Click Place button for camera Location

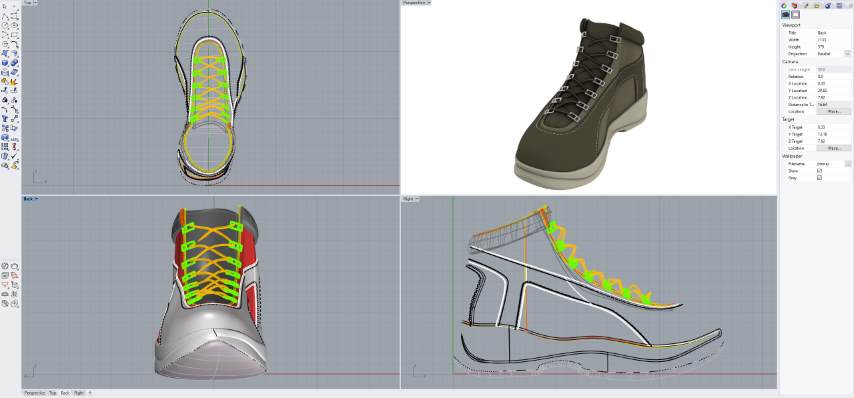click(x=833, y=111)
